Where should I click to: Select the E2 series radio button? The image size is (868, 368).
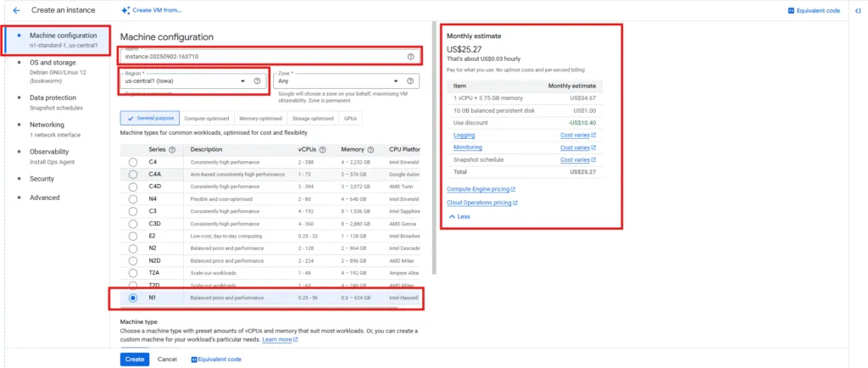pos(133,236)
